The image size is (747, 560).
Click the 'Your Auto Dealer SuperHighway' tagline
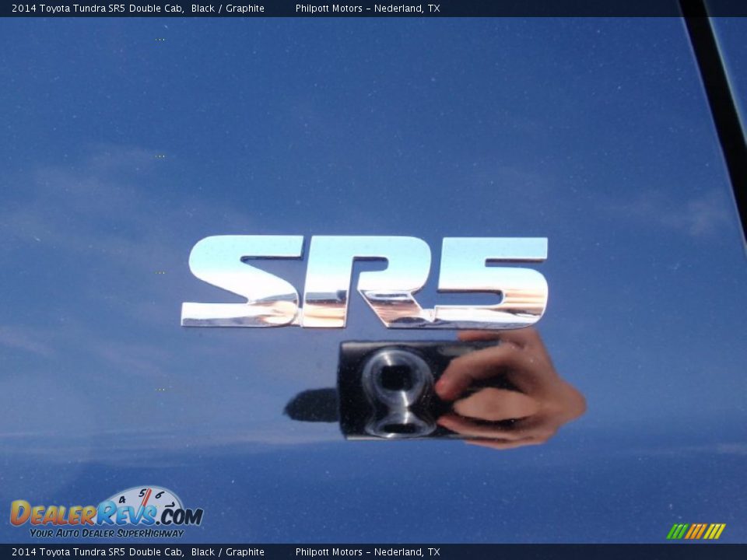pyautogui.click(x=107, y=534)
